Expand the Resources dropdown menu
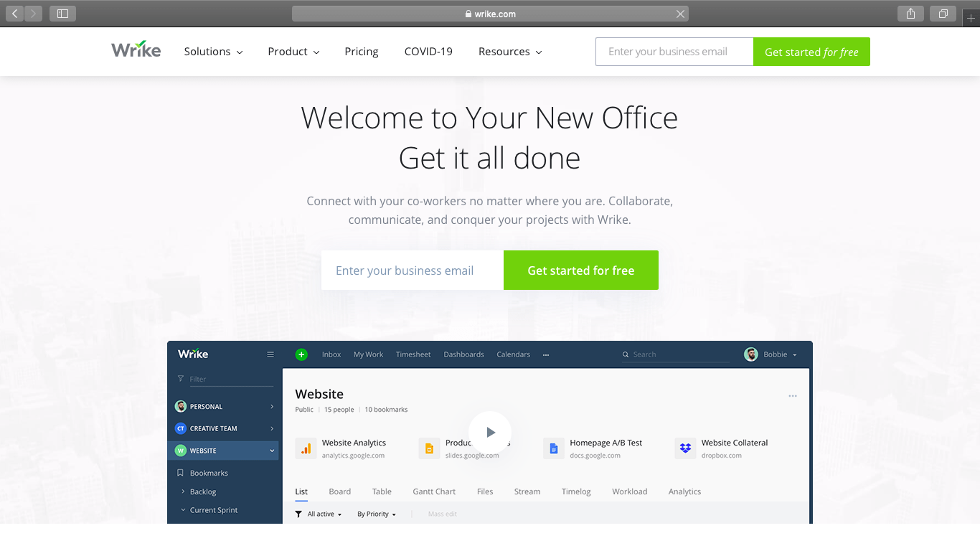Screen dimensions: 980x551 510,52
